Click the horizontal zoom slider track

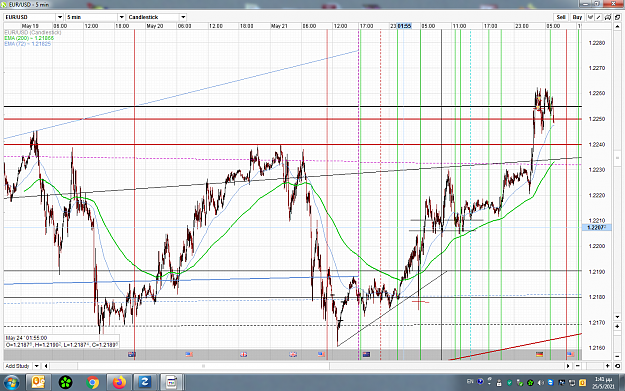[593, 365]
